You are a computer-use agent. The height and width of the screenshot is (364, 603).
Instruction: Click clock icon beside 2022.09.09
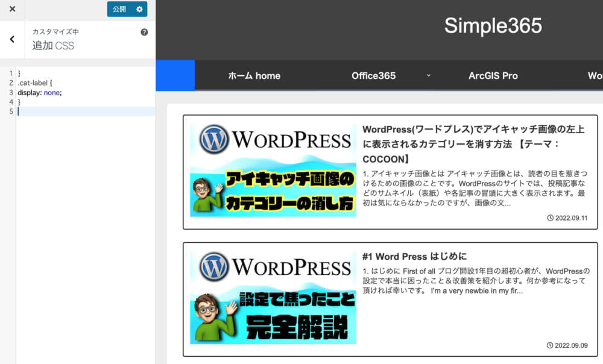[550, 345]
